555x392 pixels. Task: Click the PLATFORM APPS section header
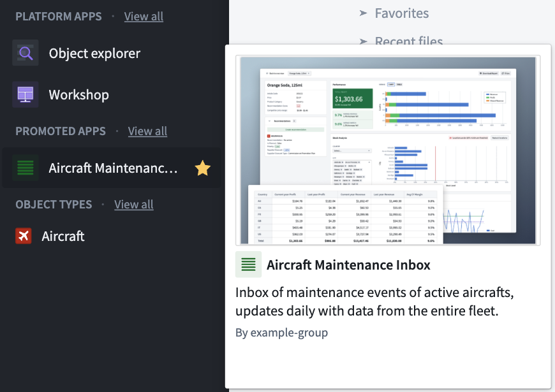click(x=59, y=17)
